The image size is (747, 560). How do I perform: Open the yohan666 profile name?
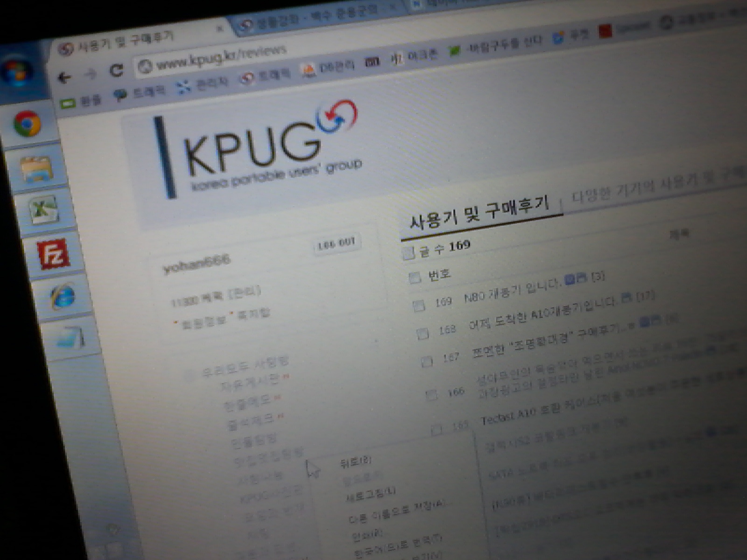click(197, 264)
